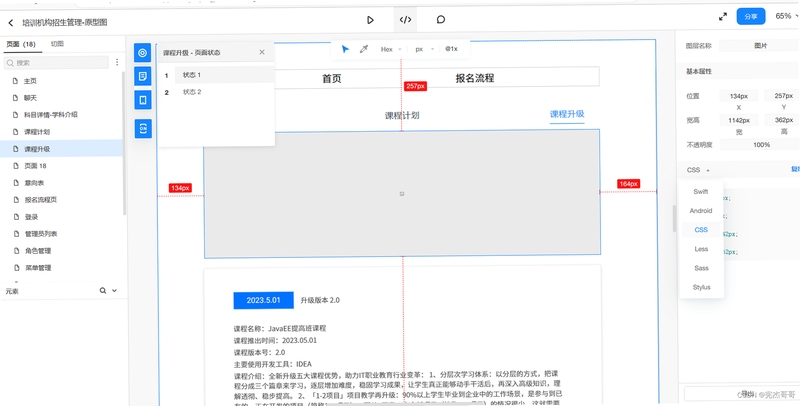Switch to the 切图 tab
Screen dimensions: 800x406
tap(57, 44)
